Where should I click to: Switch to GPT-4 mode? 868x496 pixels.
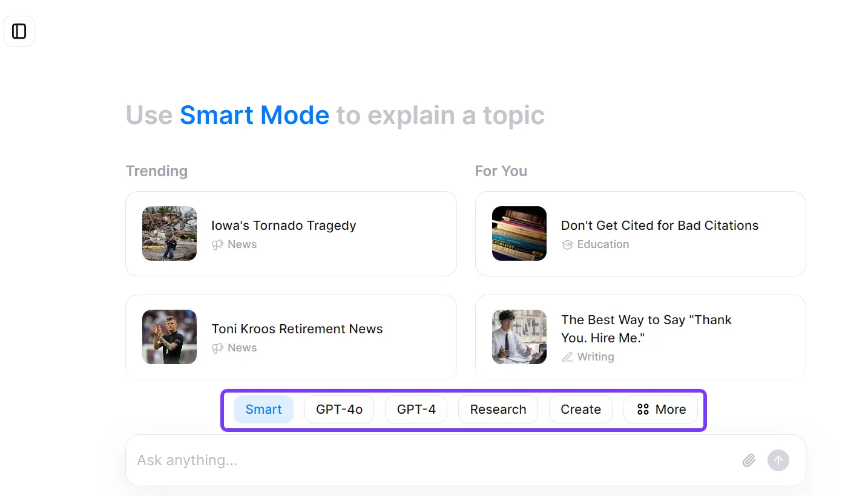coord(416,410)
